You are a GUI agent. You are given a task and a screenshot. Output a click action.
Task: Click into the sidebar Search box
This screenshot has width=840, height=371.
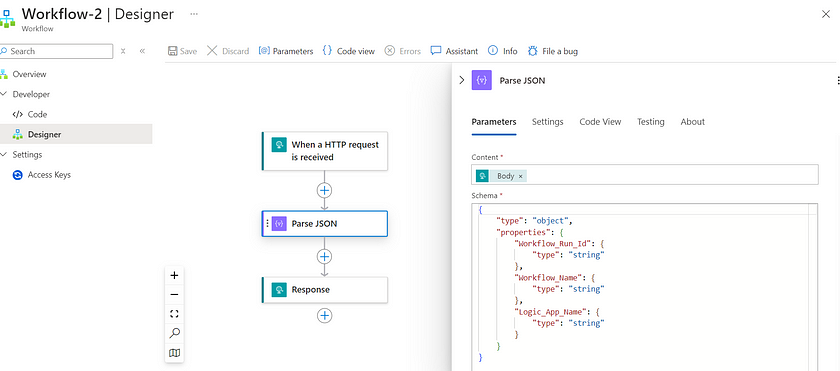click(56, 51)
